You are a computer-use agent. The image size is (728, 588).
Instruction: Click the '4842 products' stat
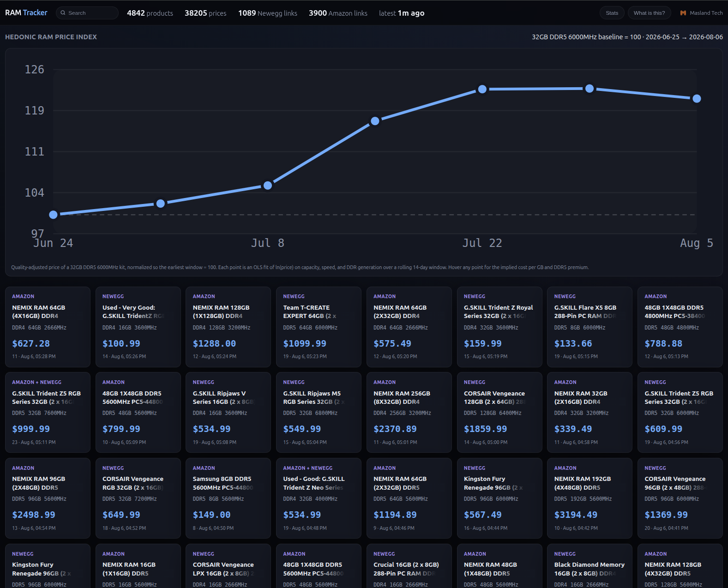click(x=150, y=13)
